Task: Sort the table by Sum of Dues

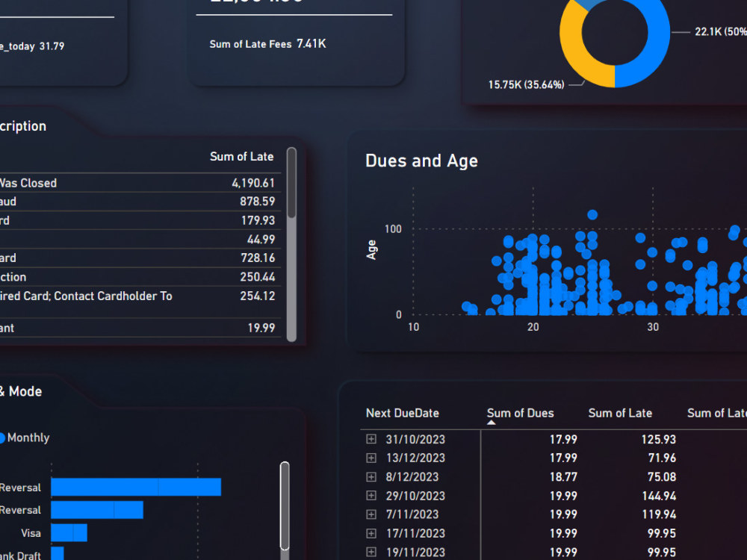Action: click(x=520, y=413)
